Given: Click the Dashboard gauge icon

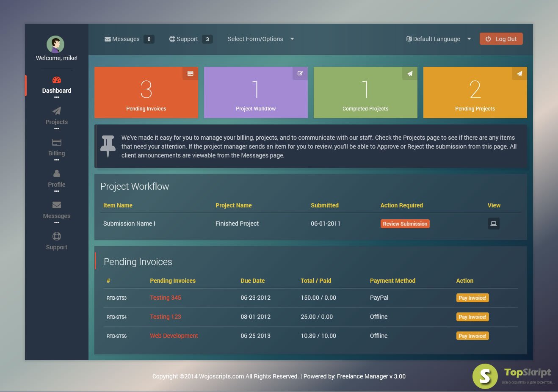Looking at the screenshot, I should (57, 80).
